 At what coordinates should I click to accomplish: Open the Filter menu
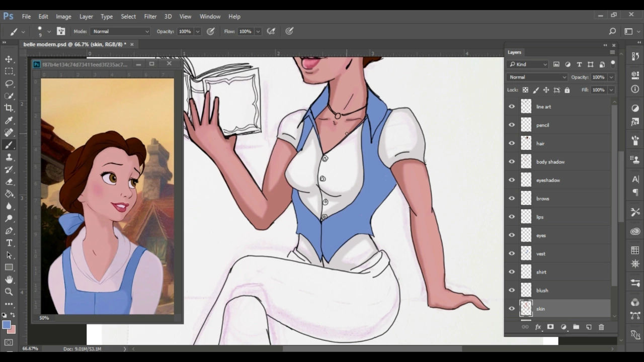tap(150, 16)
